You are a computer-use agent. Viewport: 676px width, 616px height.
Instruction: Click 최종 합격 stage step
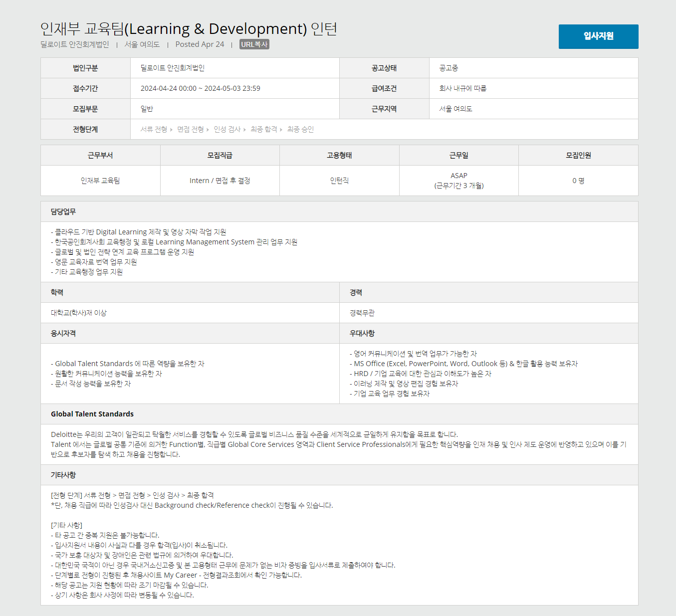click(264, 129)
